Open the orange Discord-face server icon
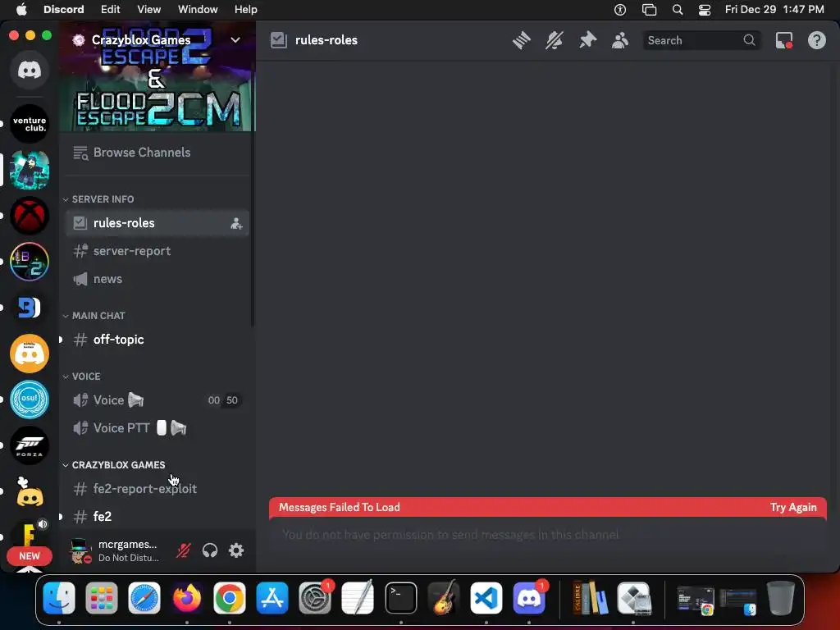 click(x=30, y=353)
